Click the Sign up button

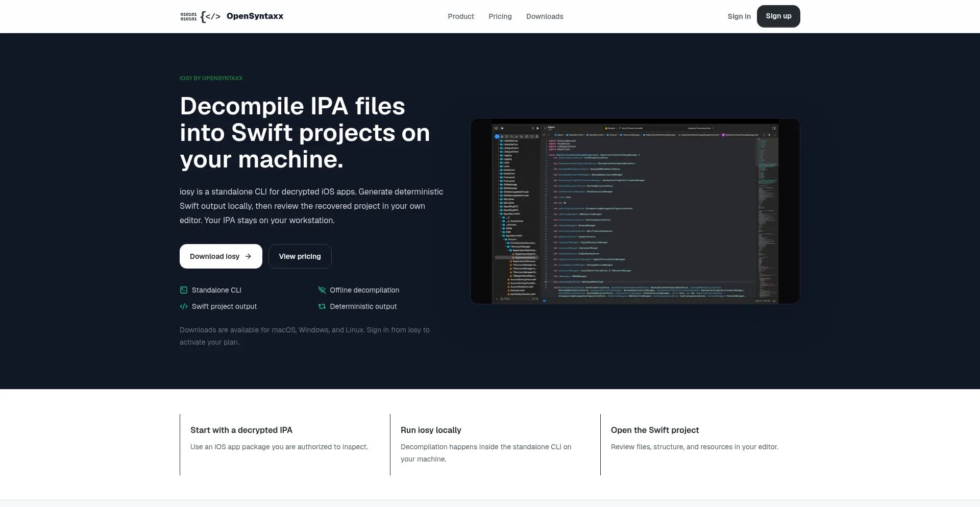click(778, 16)
